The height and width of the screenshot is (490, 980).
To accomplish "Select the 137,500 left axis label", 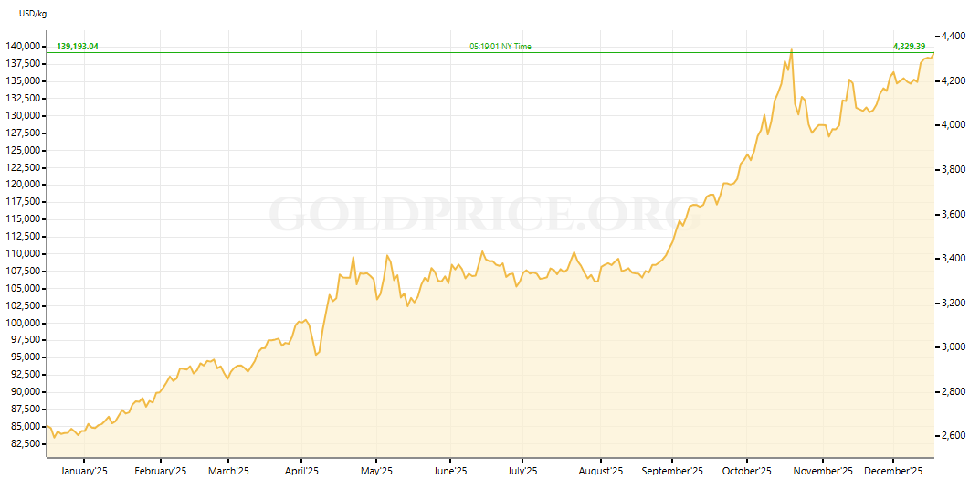I will coord(23,64).
